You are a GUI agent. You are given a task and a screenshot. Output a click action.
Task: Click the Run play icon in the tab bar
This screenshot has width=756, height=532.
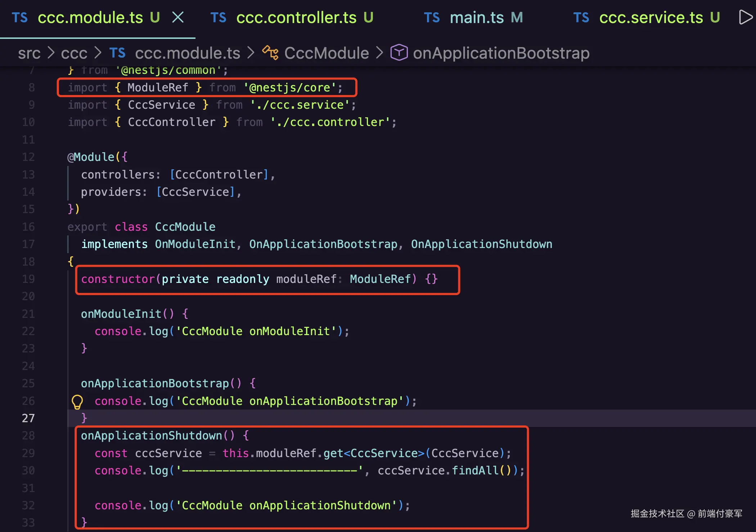pyautogui.click(x=745, y=17)
